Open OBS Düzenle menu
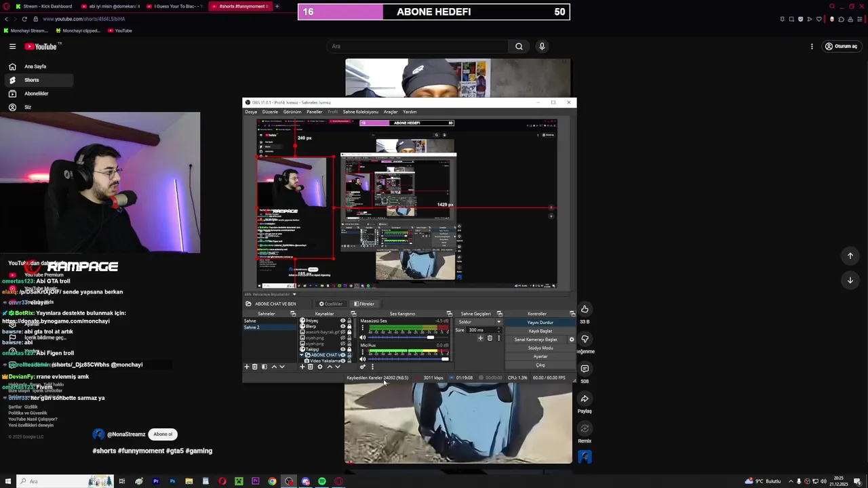Image resolution: width=868 pixels, height=488 pixels. click(x=270, y=112)
